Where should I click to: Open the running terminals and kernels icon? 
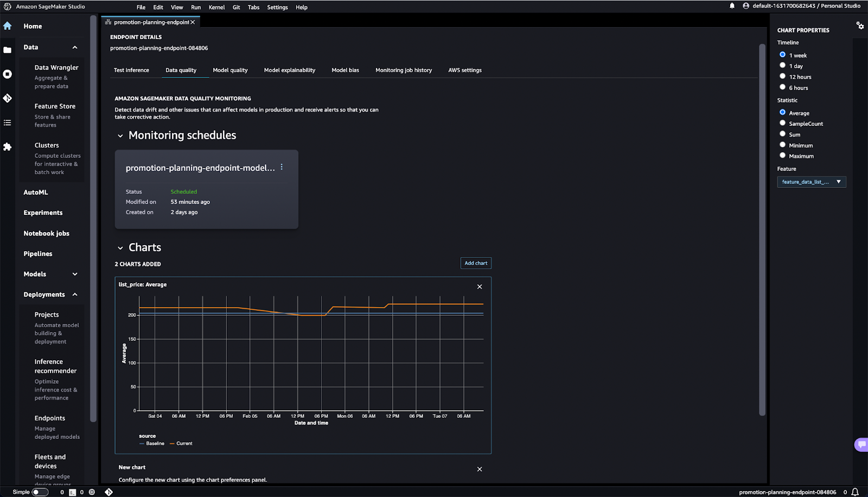coord(8,74)
